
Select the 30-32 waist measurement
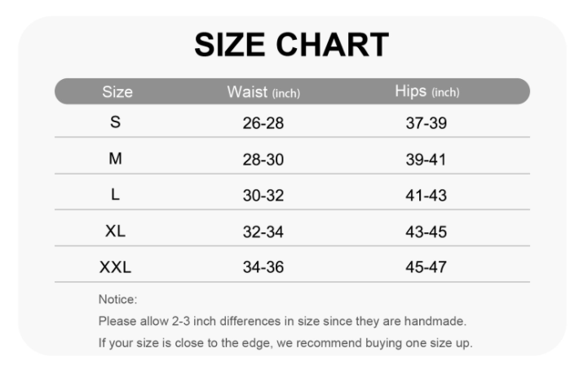click(x=263, y=196)
